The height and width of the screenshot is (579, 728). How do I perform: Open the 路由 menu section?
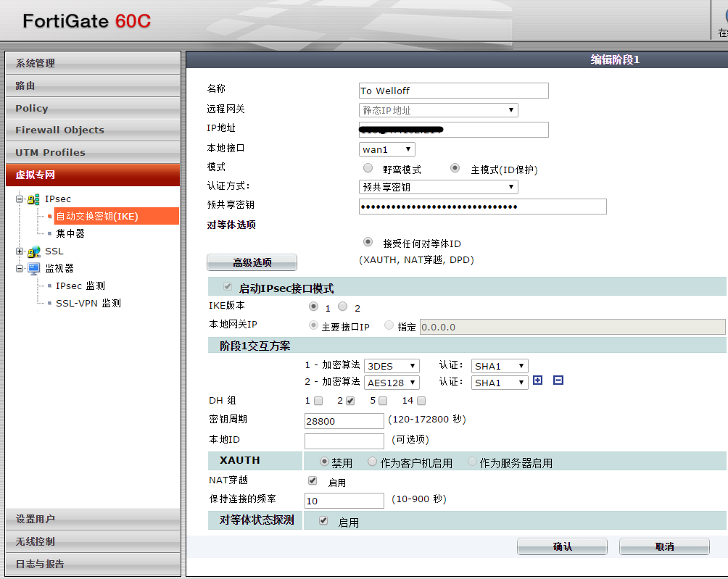93,86
